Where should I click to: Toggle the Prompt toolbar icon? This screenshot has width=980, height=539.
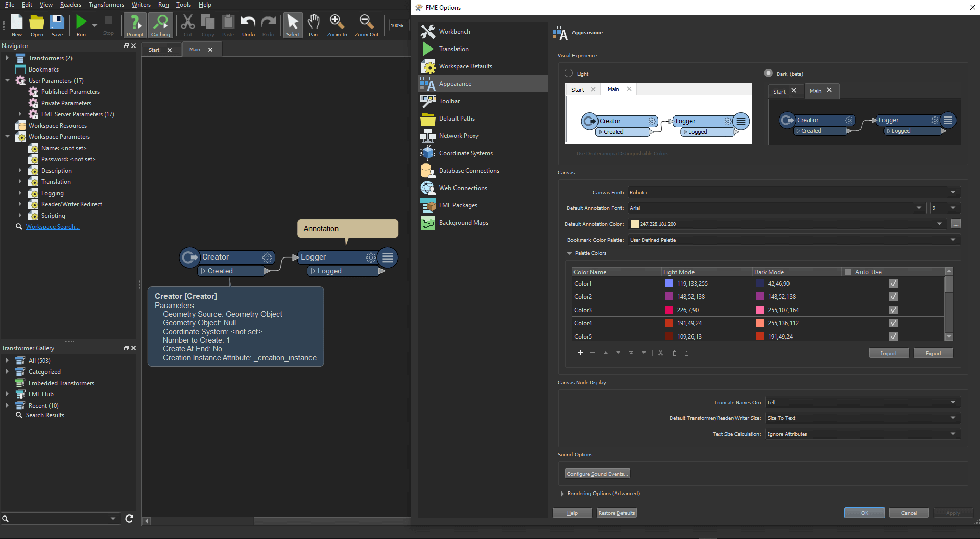135,25
